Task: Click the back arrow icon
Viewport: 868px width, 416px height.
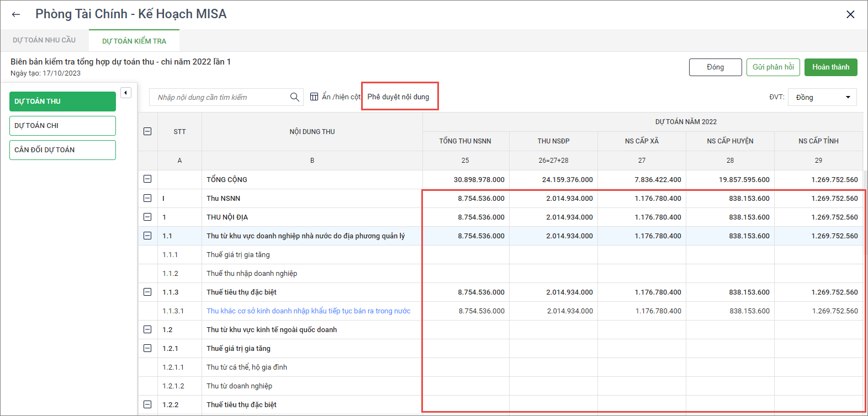Action: pyautogui.click(x=16, y=14)
